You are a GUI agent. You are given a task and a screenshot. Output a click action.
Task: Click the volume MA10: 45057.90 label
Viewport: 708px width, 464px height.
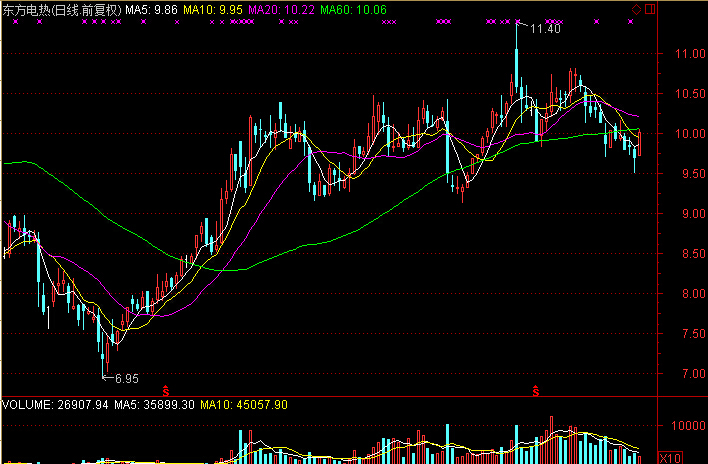pos(244,405)
